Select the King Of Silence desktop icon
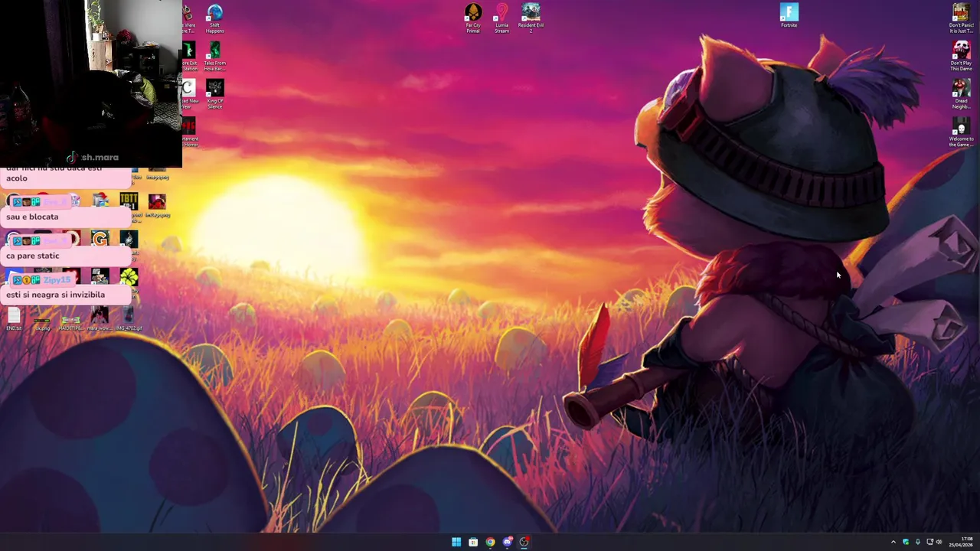980x551 pixels. pyautogui.click(x=215, y=94)
